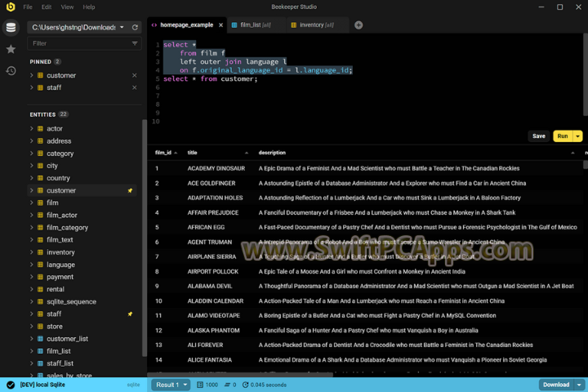Click the address table icon
This screenshot has width=588, height=392.
pyautogui.click(x=40, y=141)
